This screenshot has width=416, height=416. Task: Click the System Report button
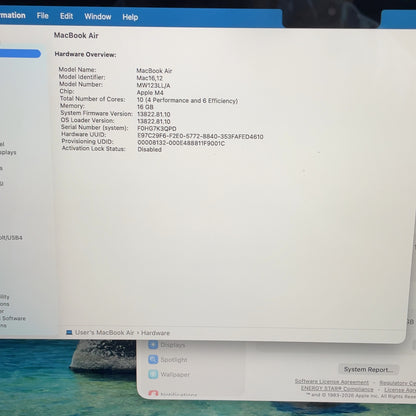[x=368, y=369]
